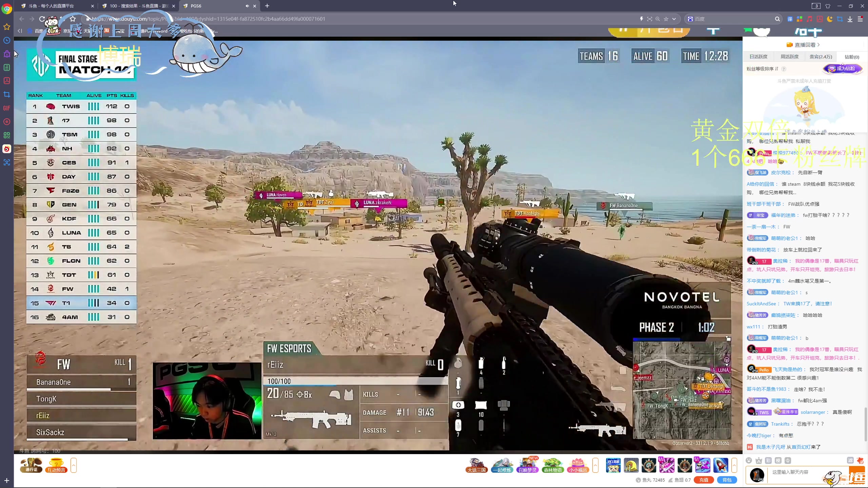Select the 日活跃度 tab
This screenshot has width=868, height=488.
pyautogui.click(x=758, y=57)
